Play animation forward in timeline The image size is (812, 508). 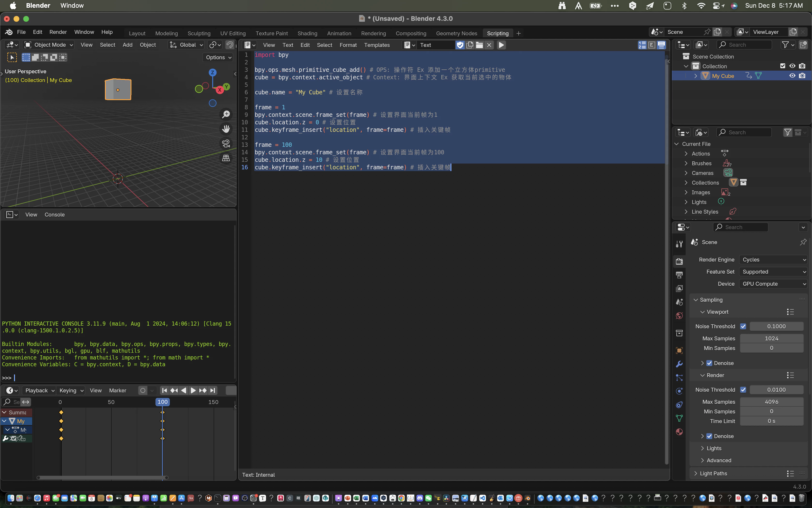click(193, 390)
